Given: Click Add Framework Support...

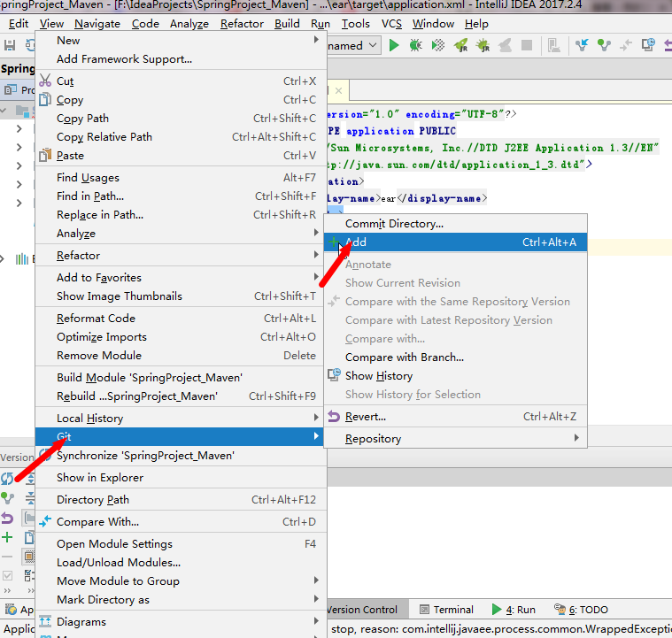Looking at the screenshot, I should [x=179, y=58].
